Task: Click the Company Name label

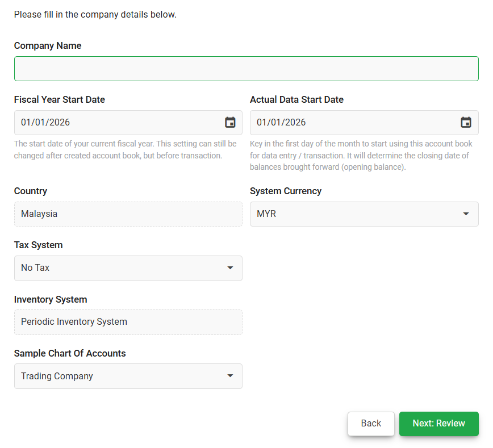Action: tap(48, 46)
